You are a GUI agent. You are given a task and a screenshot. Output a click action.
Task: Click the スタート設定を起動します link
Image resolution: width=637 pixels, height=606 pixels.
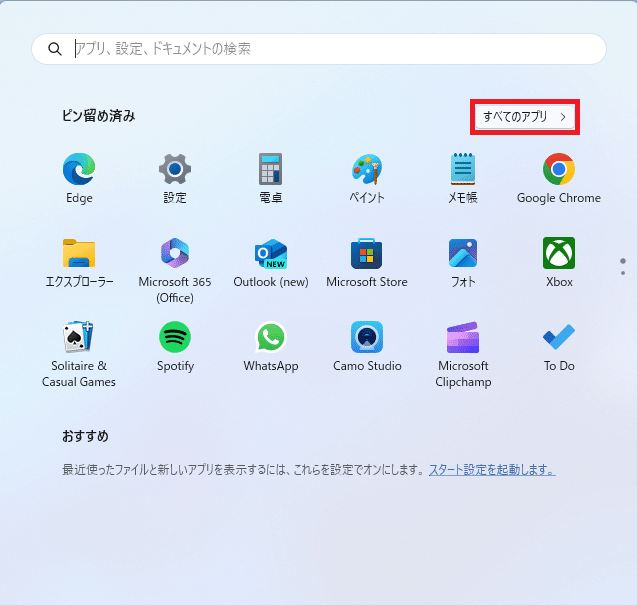(492, 470)
